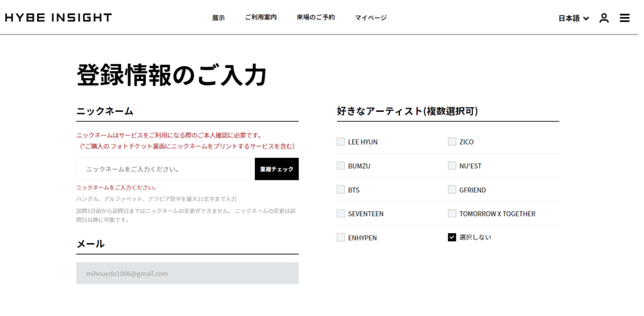644x316 pixels.
Task: Open the user account profile icon
Action: coord(604,18)
